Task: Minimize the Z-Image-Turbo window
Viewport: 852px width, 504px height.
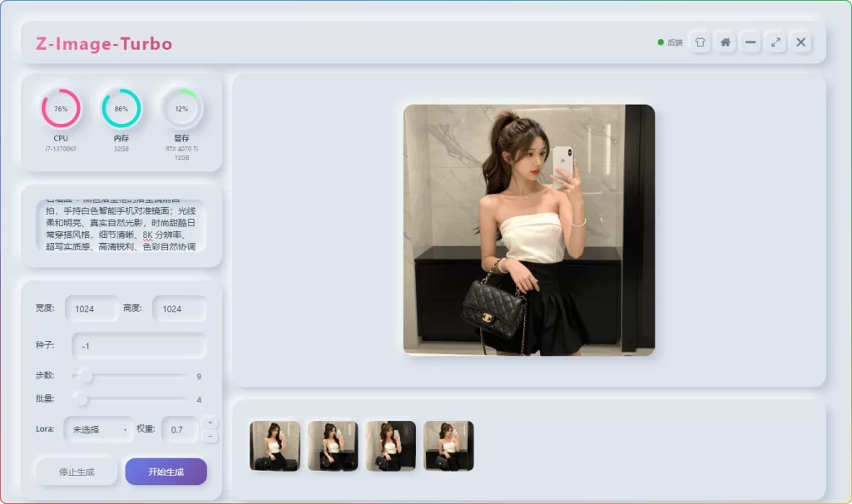Action: (x=750, y=42)
